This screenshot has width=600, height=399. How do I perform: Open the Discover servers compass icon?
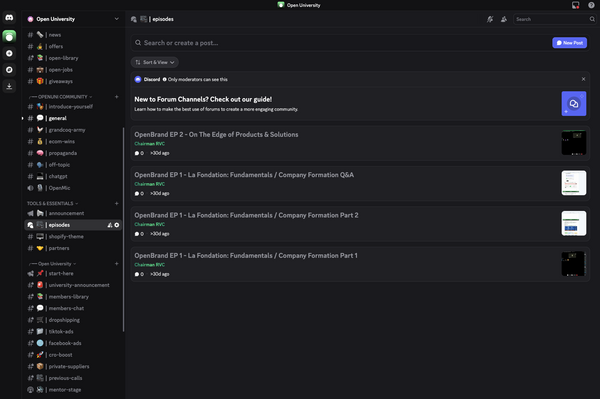[9, 70]
